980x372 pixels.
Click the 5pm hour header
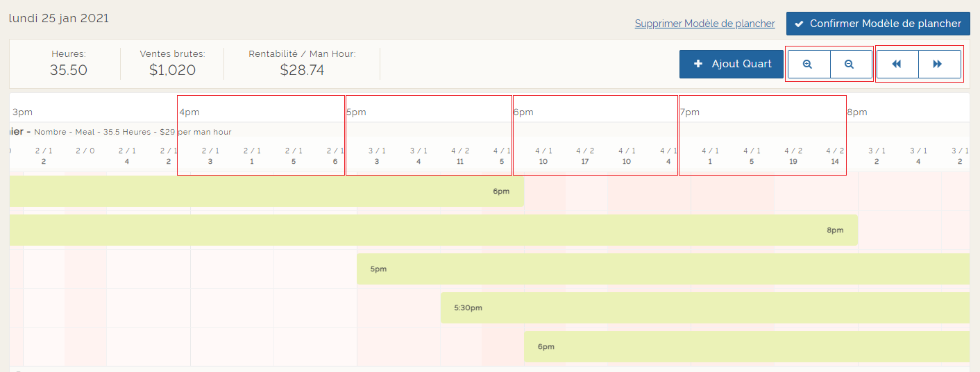[x=356, y=112]
